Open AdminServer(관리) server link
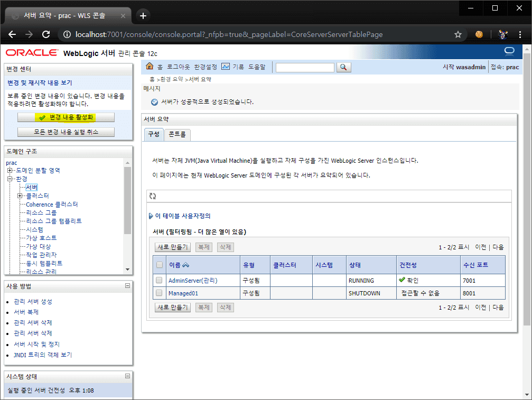The height and width of the screenshot is (400, 532). point(193,281)
